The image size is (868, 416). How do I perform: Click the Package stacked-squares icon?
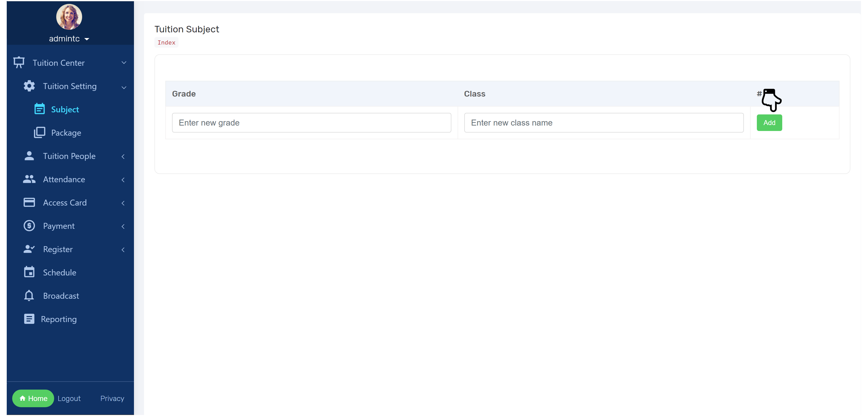click(39, 132)
